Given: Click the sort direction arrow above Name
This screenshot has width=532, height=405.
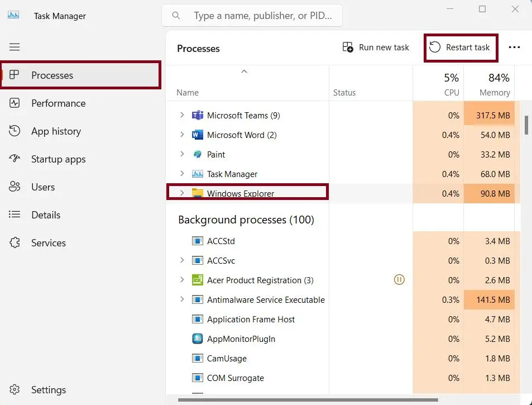Looking at the screenshot, I should click(244, 72).
